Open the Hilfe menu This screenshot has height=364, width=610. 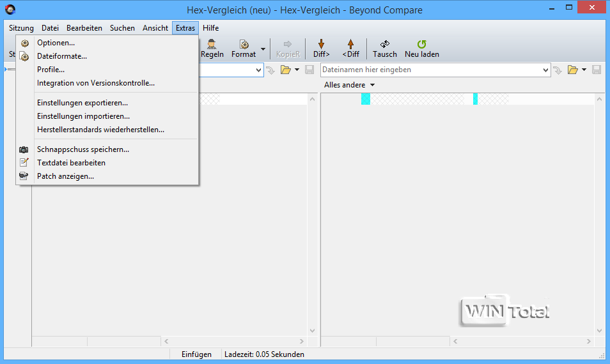(210, 28)
